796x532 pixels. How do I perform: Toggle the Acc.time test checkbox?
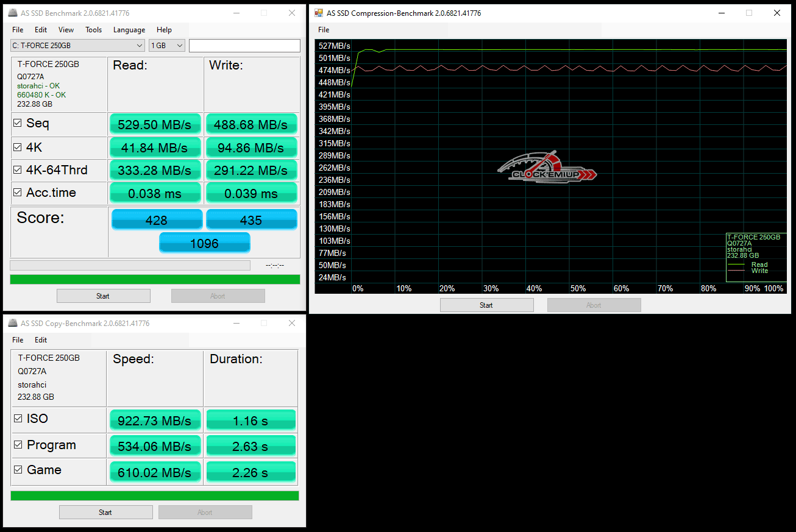pyautogui.click(x=18, y=193)
